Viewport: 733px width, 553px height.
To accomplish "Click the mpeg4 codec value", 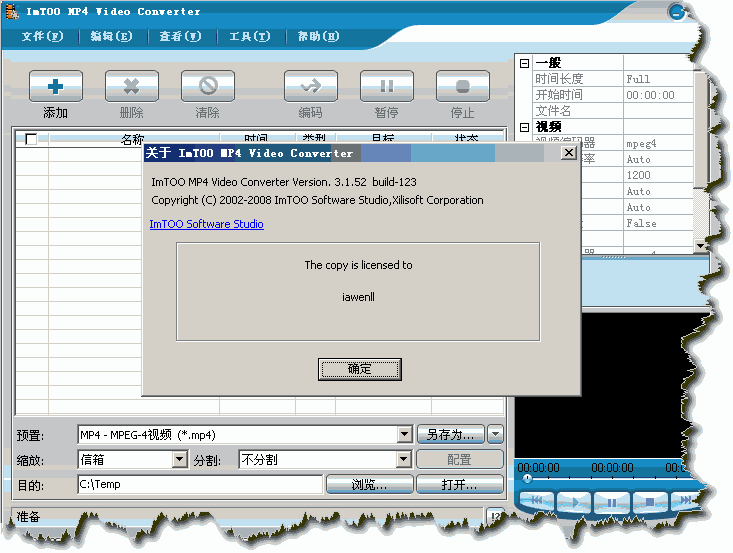I will pyautogui.click(x=641, y=144).
